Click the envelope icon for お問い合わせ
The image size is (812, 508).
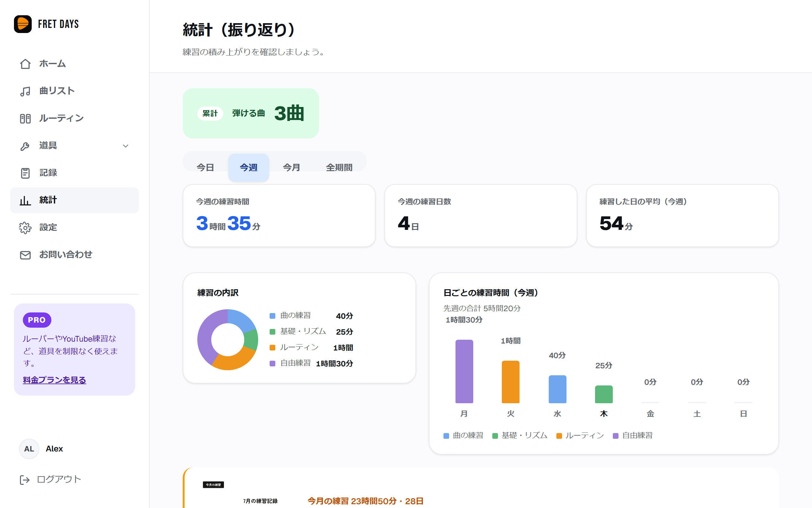(x=25, y=255)
